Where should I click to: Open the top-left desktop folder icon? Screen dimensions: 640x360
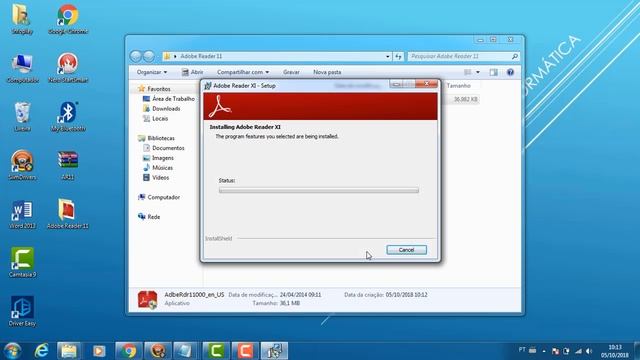[22, 19]
